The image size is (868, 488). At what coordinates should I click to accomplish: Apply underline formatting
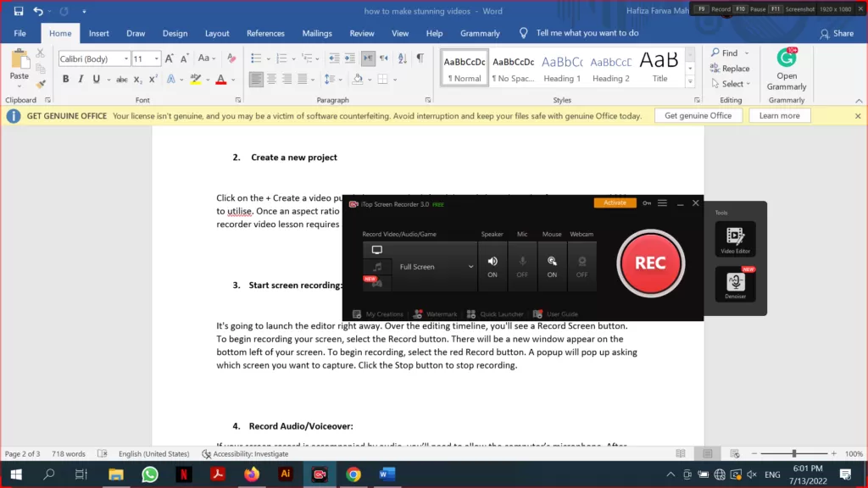pos(97,79)
